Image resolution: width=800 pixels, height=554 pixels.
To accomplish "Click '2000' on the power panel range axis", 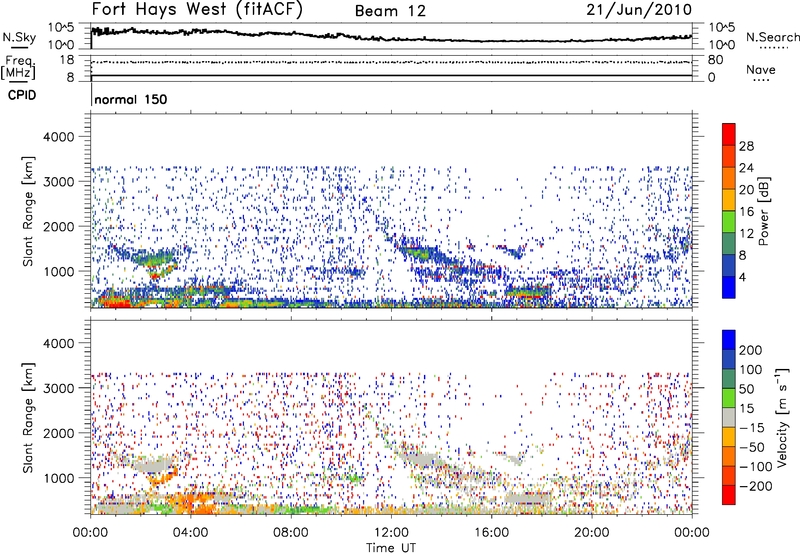I will (x=58, y=226).
